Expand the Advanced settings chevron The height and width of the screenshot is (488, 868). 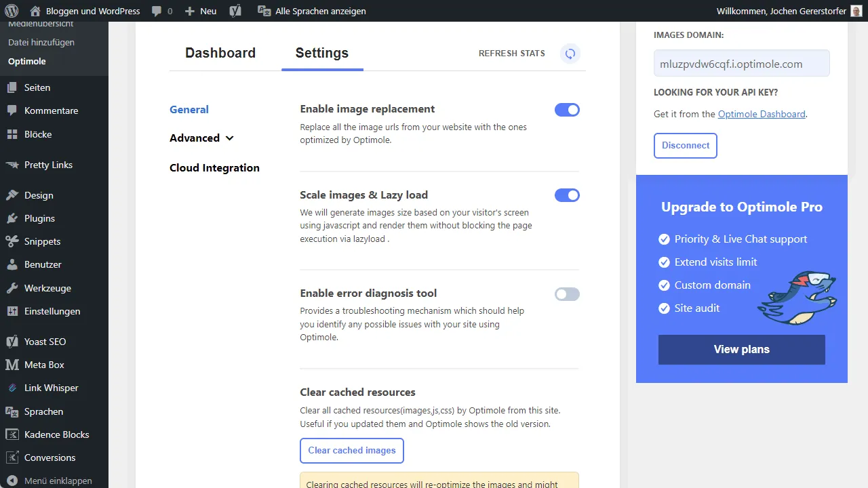pyautogui.click(x=229, y=138)
